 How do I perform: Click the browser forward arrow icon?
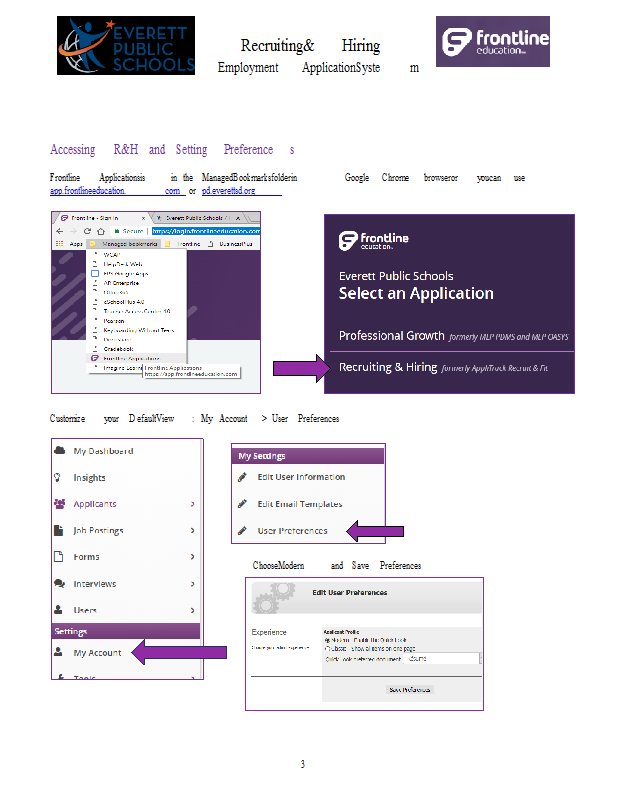pos(73,231)
